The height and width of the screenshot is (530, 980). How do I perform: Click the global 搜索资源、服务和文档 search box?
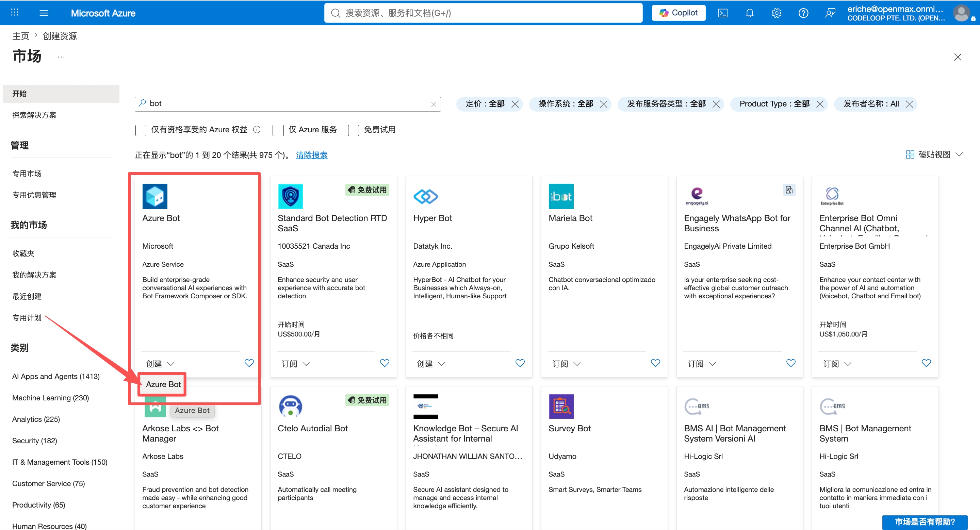pos(483,13)
